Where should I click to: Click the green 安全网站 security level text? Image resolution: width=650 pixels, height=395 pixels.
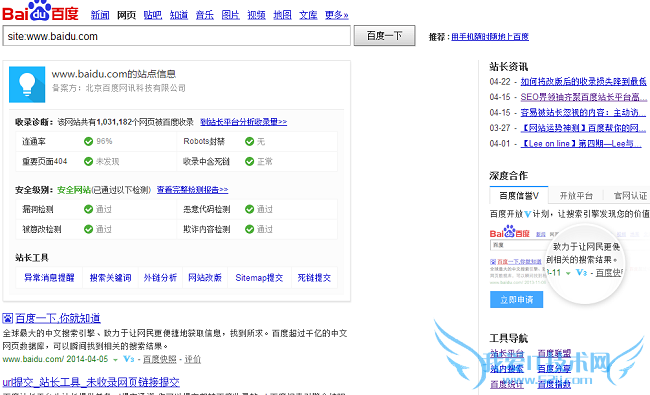click(x=74, y=190)
